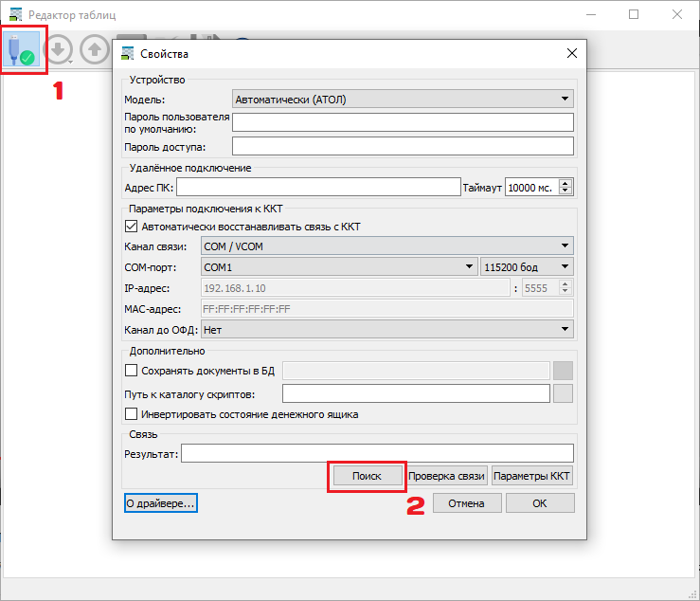
Task: Click the USB connection settings toolbar icon
Action: (24, 50)
